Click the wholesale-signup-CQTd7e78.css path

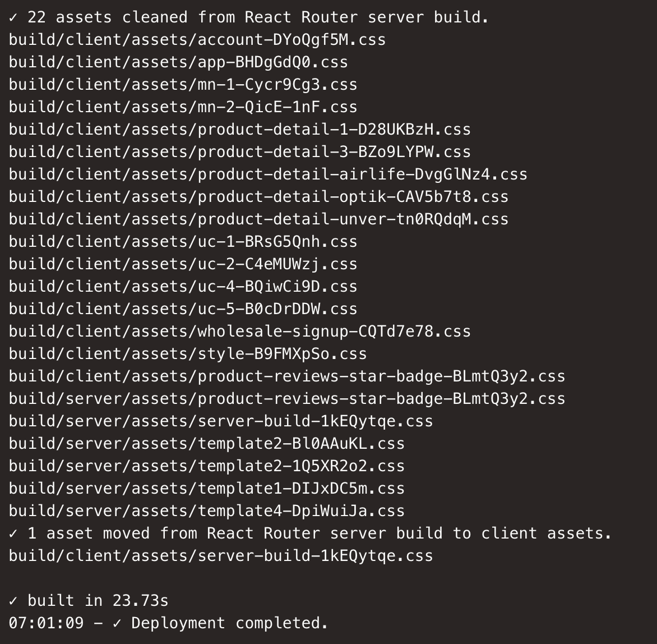[x=239, y=332]
